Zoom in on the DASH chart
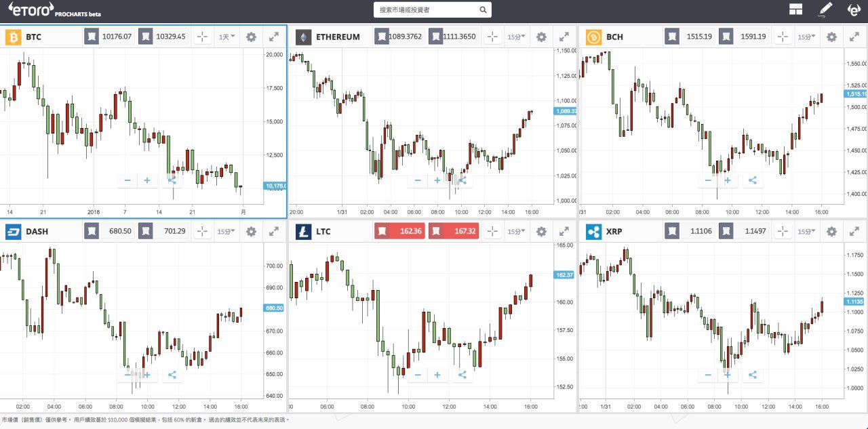Viewport: 868px width, 429px height. click(146, 374)
